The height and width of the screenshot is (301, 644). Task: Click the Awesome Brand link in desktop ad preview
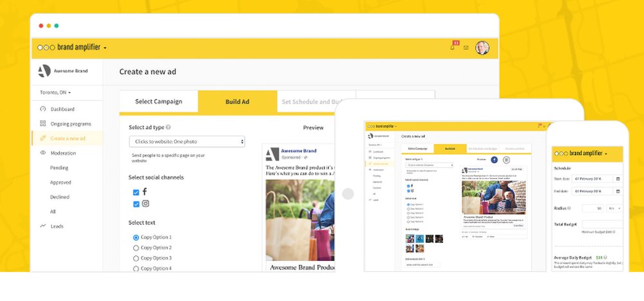coord(299,151)
